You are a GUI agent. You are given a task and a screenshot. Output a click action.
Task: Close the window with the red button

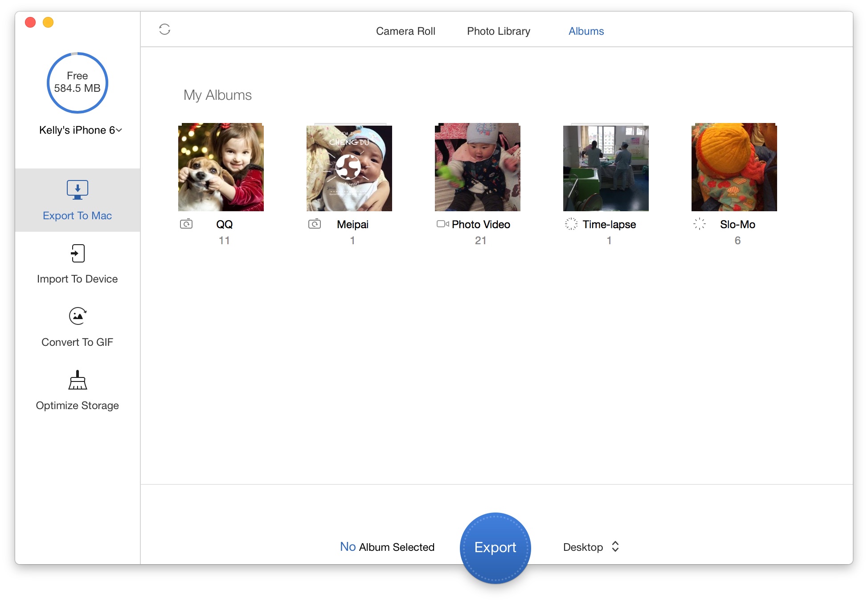tap(30, 22)
